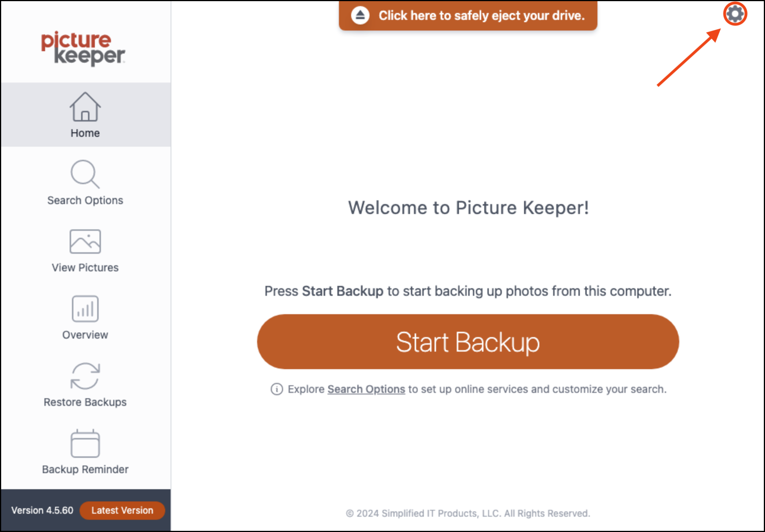Go to Search Options sidebar label
Image resolution: width=765 pixels, height=532 pixels.
pos(85,200)
